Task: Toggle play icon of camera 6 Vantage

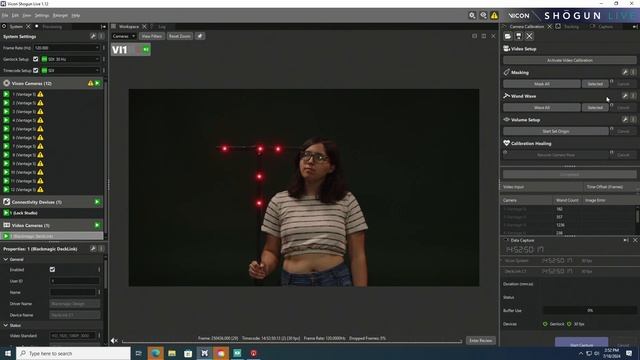Action: (6, 138)
